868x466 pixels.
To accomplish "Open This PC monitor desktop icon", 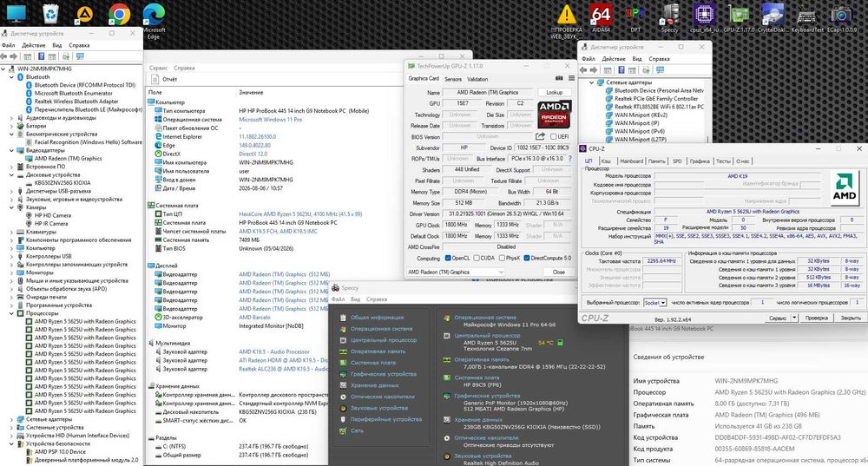I will pos(16,13).
